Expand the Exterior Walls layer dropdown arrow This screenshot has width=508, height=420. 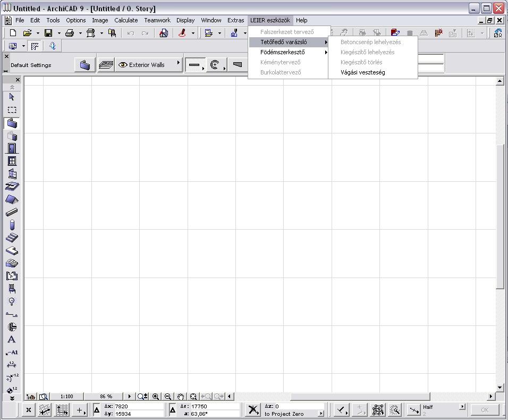(178, 63)
